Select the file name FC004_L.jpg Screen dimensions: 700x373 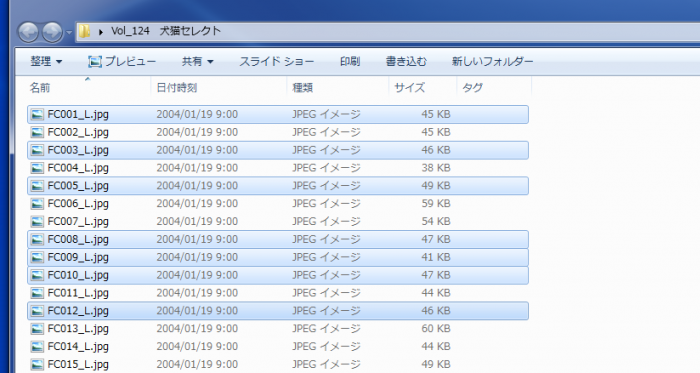(x=78, y=168)
